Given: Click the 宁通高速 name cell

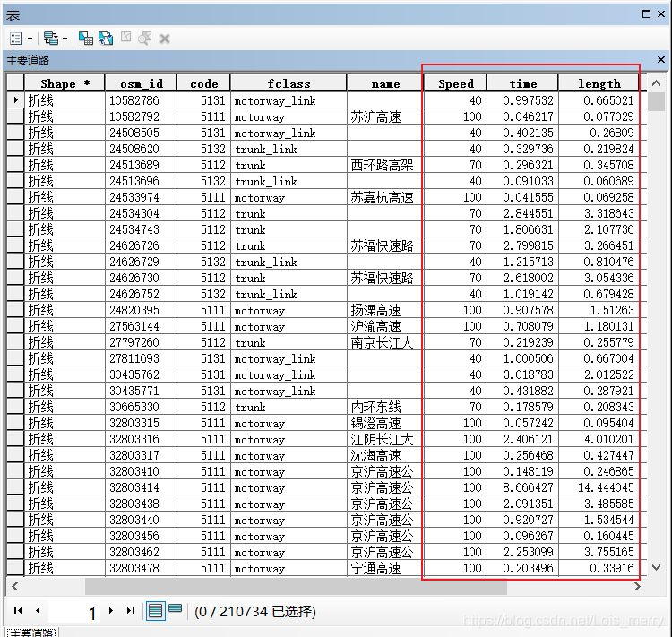Looking at the screenshot, I should tap(384, 568).
